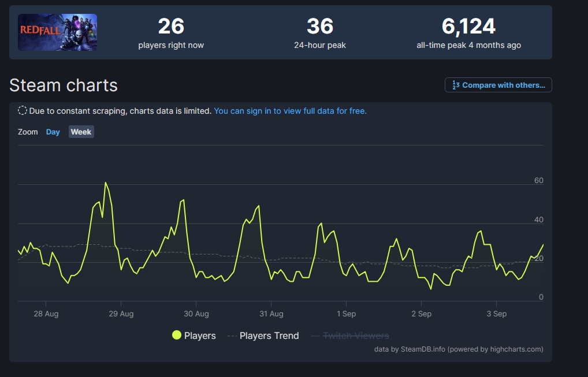The width and height of the screenshot is (588, 377).
Task: Click the 31 Aug axis label
Action: tap(271, 313)
